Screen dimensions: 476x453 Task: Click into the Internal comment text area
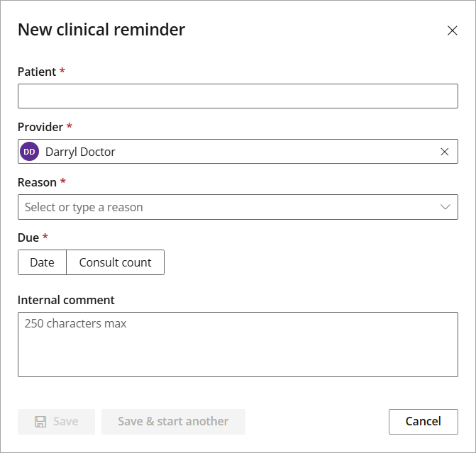[x=238, y=345]
